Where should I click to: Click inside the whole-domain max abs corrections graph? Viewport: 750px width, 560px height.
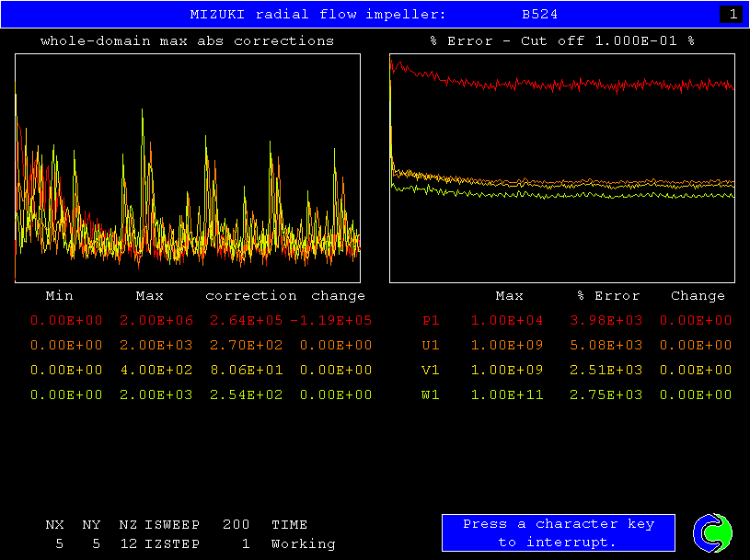(188, 167)
